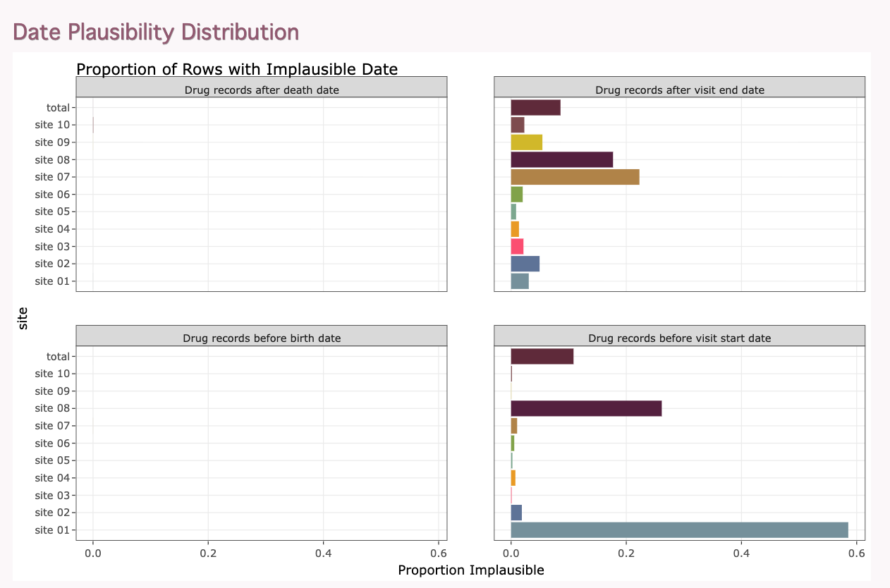
Task: Click the 'Proportion Implausible' x-axis label
Action: coord(471,570)
